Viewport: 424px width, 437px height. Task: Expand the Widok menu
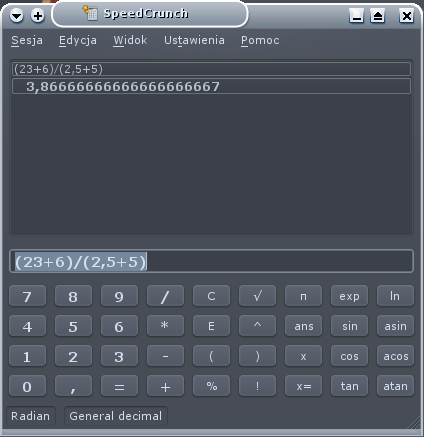[130, 40]
